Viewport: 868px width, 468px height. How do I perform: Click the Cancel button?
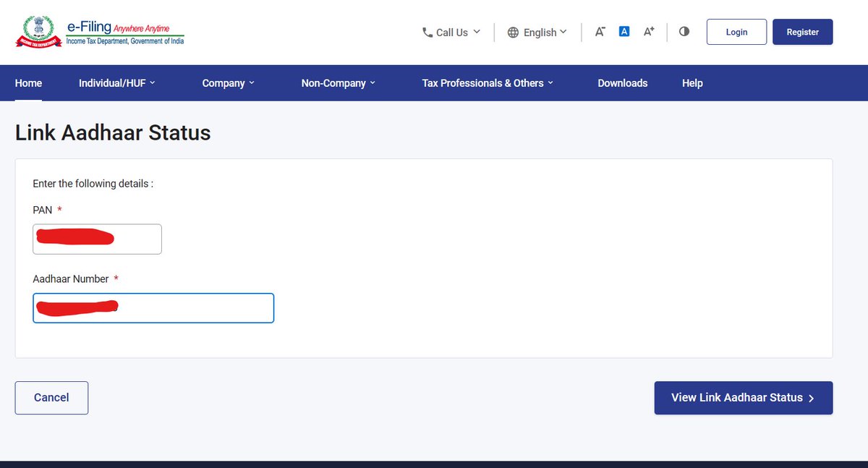pos(51,397)
